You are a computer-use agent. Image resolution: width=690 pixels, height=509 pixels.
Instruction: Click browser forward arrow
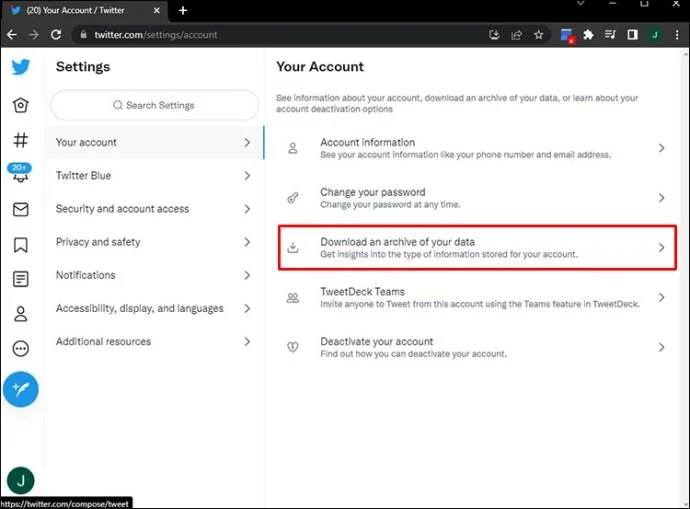pos(34,35)
